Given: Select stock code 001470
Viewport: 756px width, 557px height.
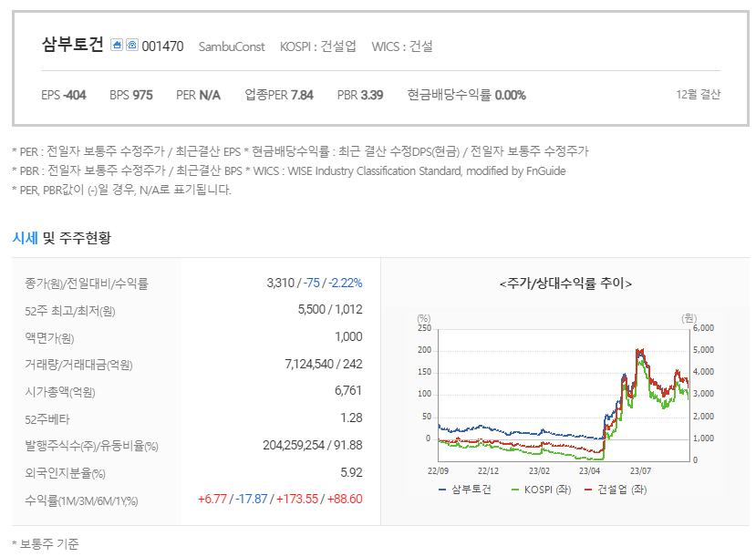Looking at the screenshot, I should (x=162, y=46).
